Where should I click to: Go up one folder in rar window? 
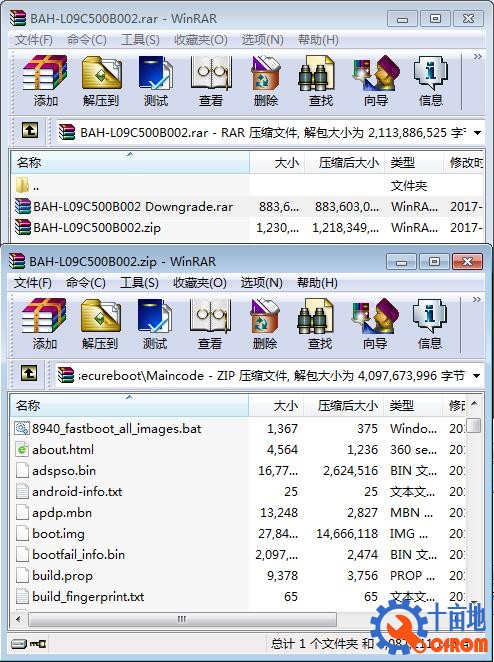pos(30,130)
